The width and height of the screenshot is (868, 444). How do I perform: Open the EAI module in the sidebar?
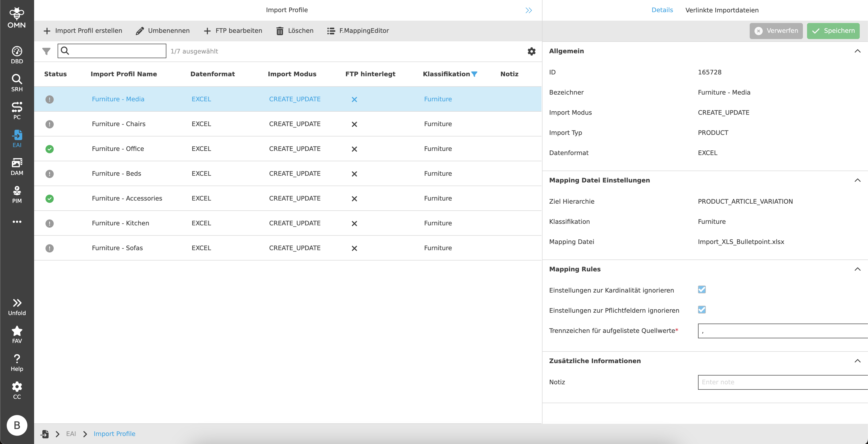pos(17,138)
